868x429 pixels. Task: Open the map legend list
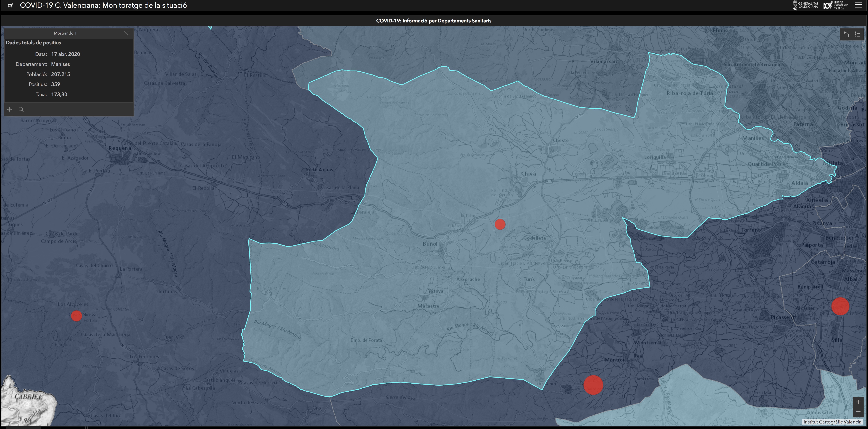(x=857, y=34)
